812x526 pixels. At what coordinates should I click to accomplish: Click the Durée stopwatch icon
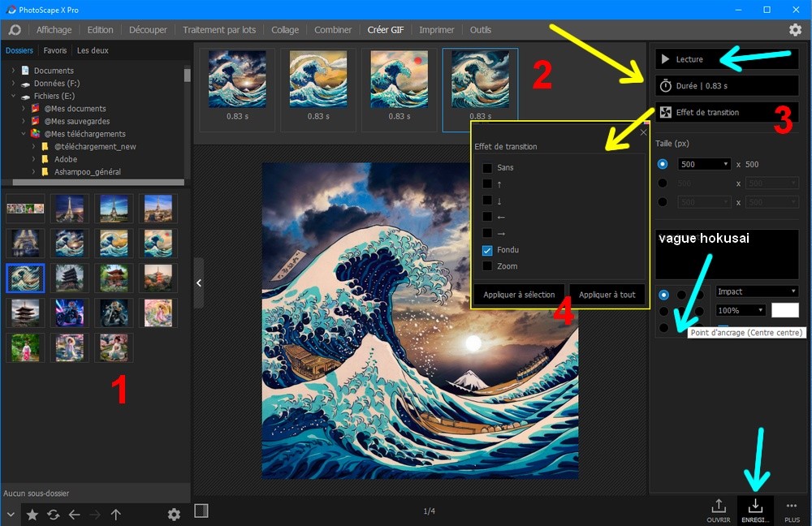[666, 85]
